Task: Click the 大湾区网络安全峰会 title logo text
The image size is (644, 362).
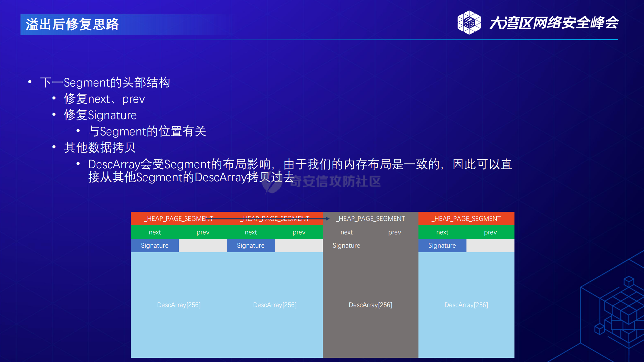Action: coord(554,23)
